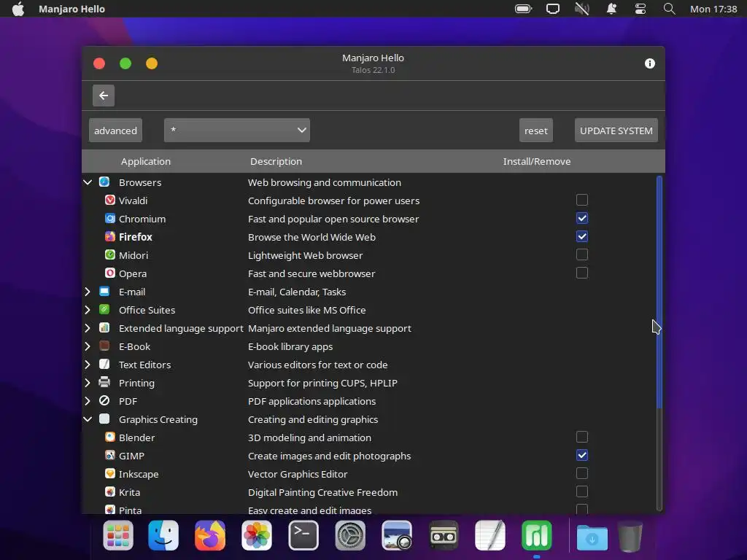Click the Browsers category icon

(104, 182)
